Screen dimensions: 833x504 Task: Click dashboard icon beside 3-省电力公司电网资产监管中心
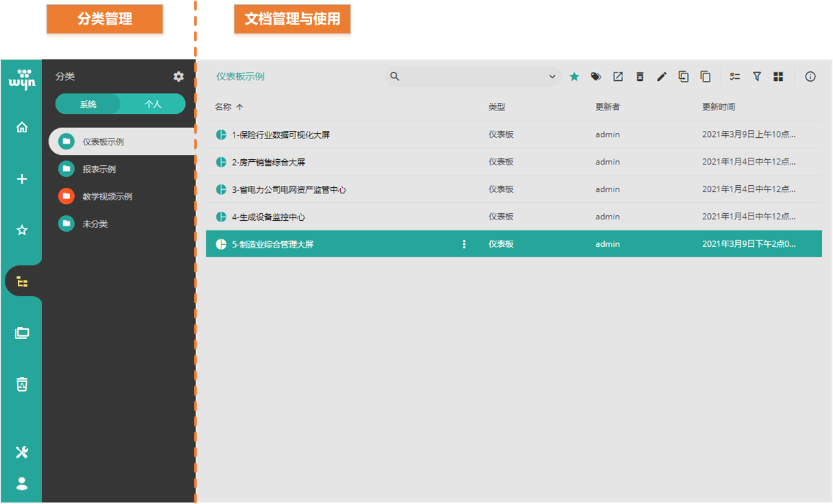pos(221,190)
